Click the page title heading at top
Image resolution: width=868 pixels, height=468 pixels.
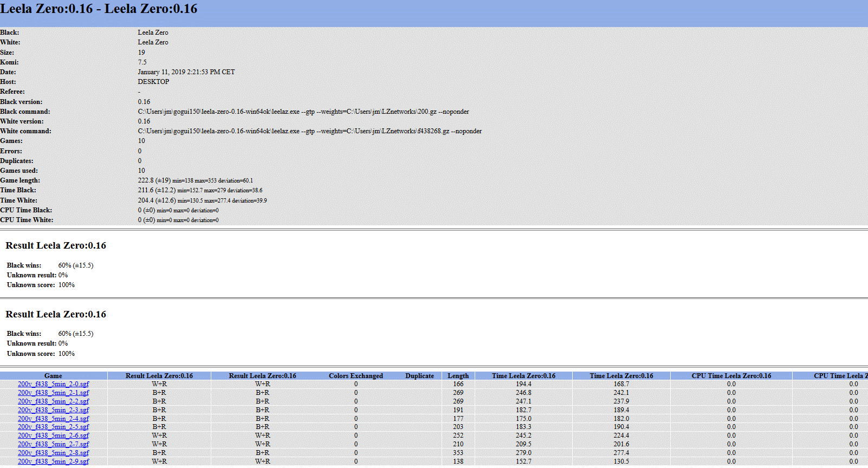[x=99, y=9]
